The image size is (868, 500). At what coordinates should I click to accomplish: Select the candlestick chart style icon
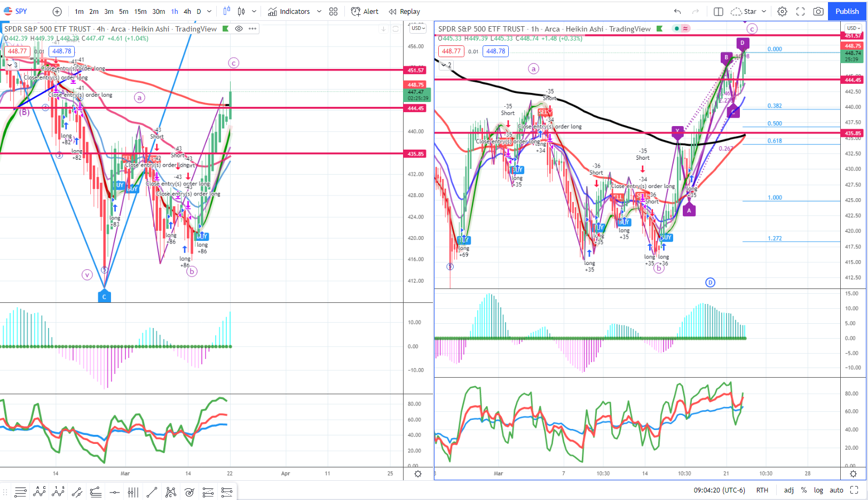click(x=241, y=11)
